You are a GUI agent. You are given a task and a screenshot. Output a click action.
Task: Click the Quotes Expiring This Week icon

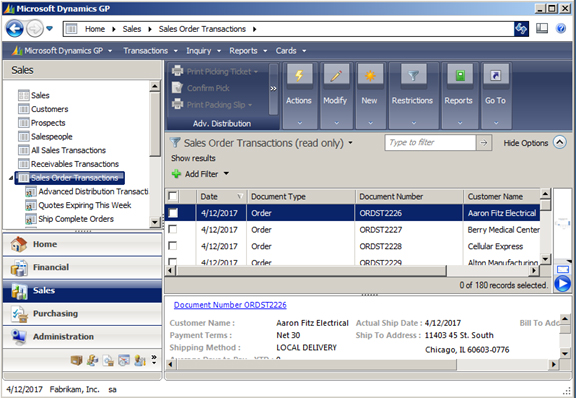click(30, 205)
